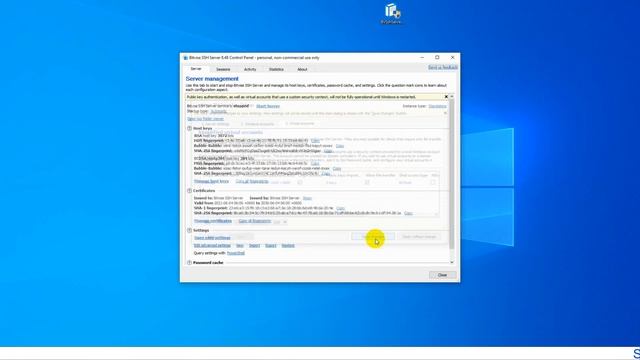This screenshot has width=640, height=360.
Task: Click the Close button at the bottom
Action: coord(442,275)
